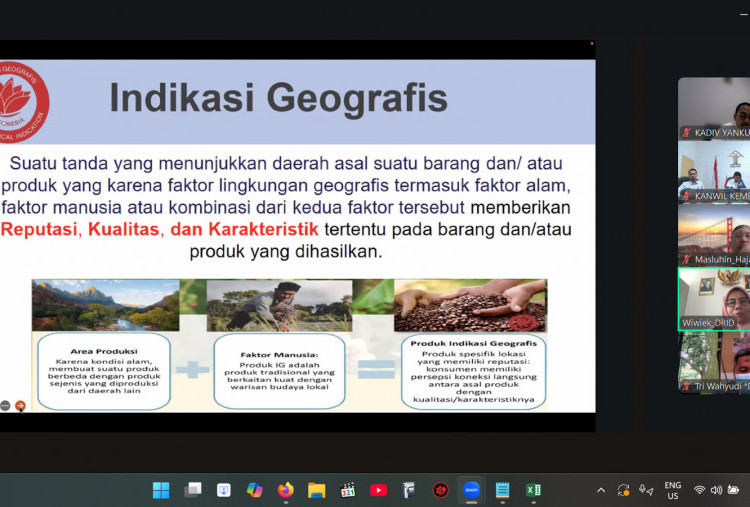This screenshot has width=750, height=507.
Task: Switch to the Zoom taskbar icon
Action: coord(472,490)
